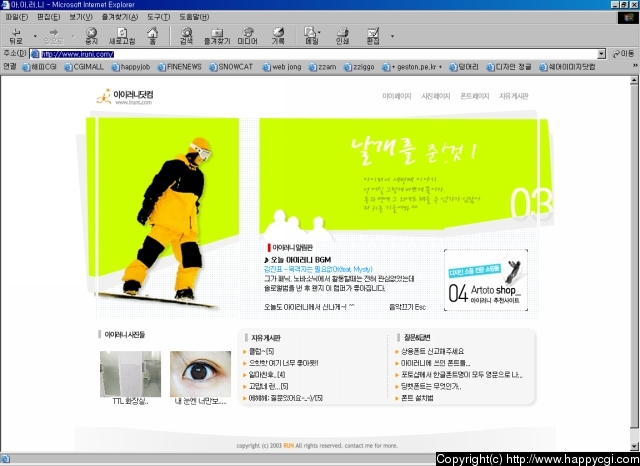The image size is (640, 466).
Task: Open the Back button history dropdown
Action: click(x=35, y=36)
